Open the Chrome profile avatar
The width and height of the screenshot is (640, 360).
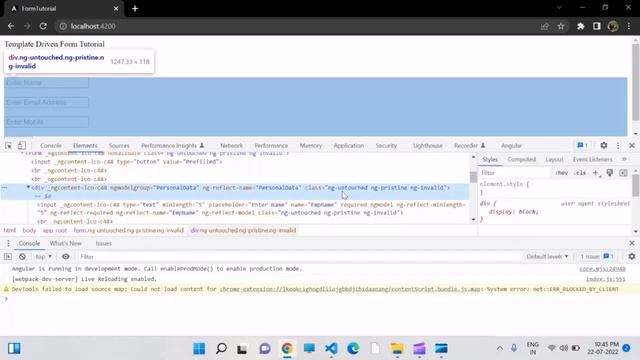click(613, 26)
